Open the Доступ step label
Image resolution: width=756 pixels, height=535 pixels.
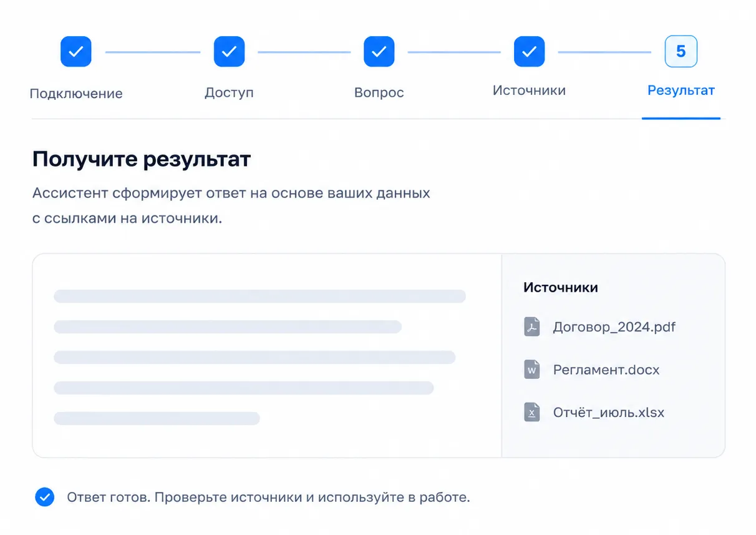(x=229, y=93)
